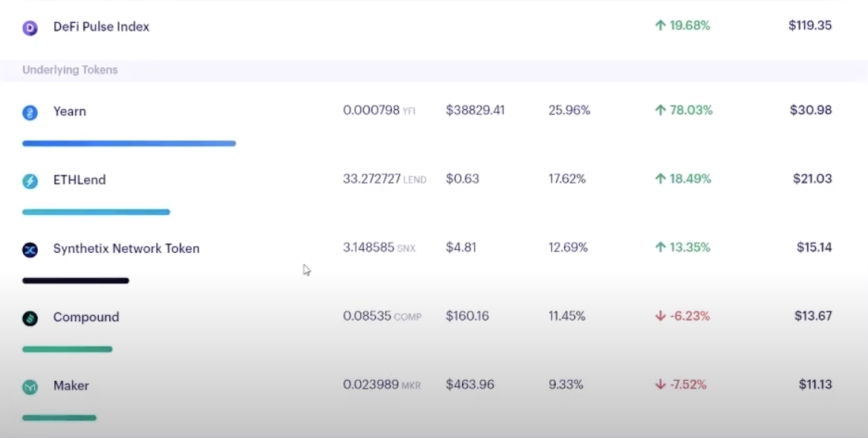Click the up arrow beside 13.35%
868x438 pixels.
click(x=660, y=248)
